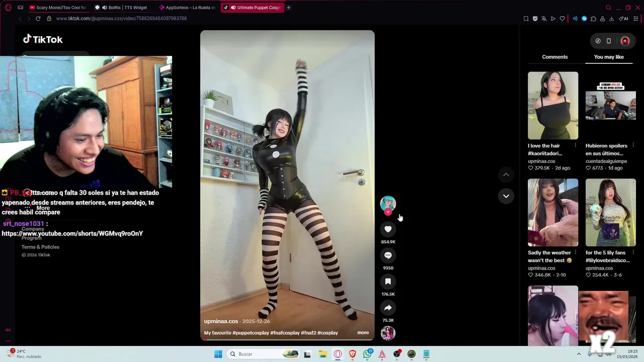Open upminaa.cos profile from caption
This screenshot has height=362, width=644.
pyautogui.click(x=221, y=321)
